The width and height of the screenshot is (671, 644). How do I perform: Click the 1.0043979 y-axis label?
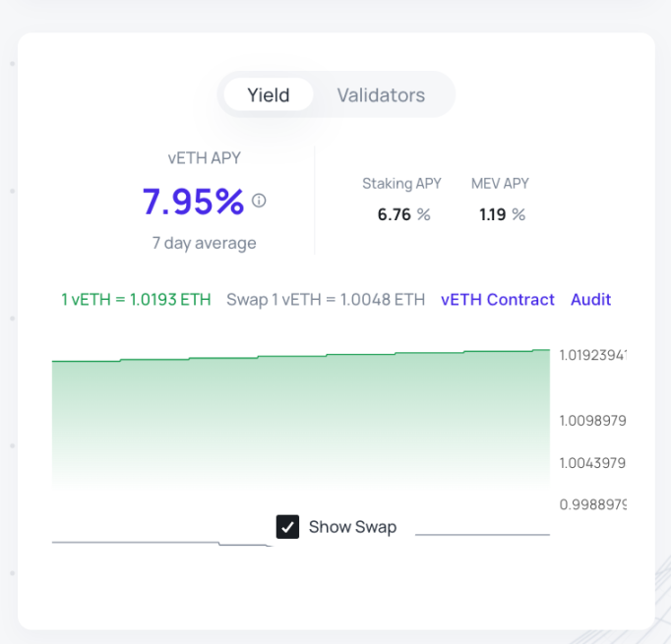(x=592, y=462)
